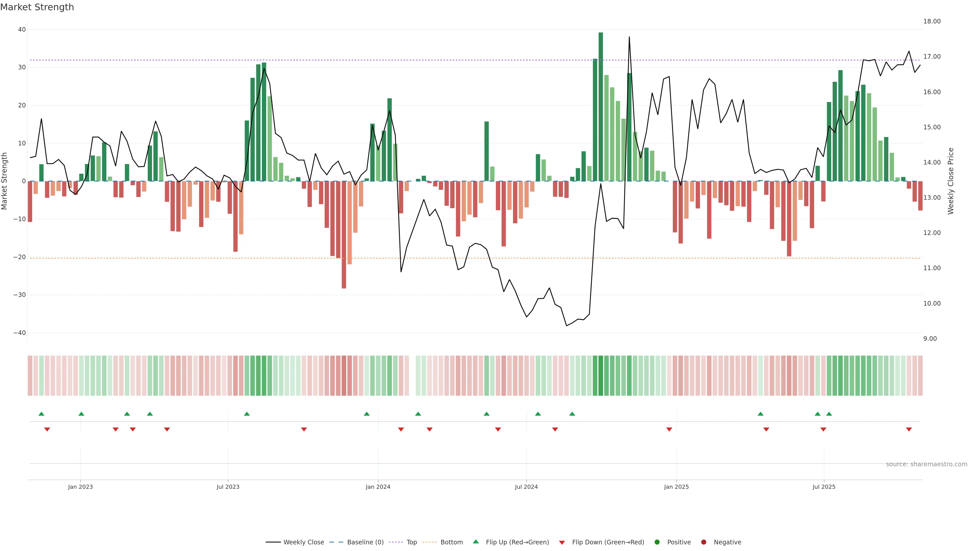Image resolution: width=980 pixels, height=551 pixels.
Task: Click Jul 2025 x-axis label
Action: click(x=824, y=487)
